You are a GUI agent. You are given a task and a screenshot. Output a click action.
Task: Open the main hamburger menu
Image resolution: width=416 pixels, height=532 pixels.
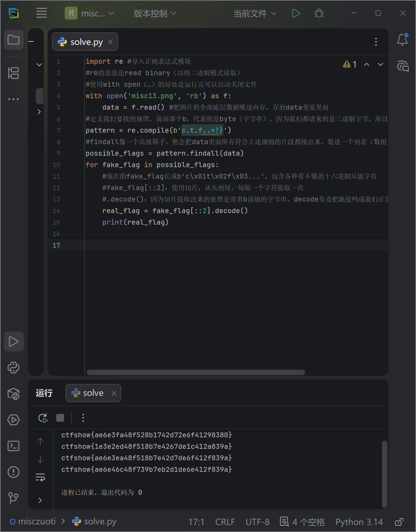(x=42, y=14)
